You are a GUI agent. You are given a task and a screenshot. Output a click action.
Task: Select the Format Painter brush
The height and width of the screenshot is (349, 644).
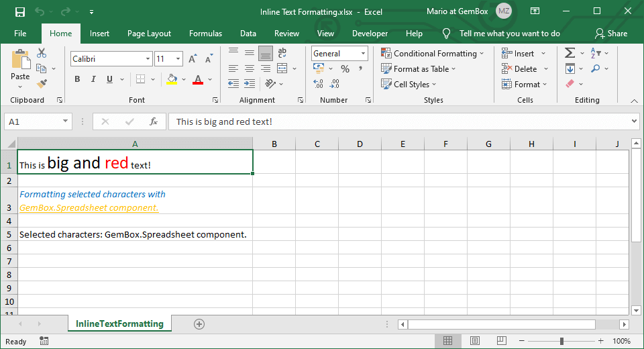point(42,84)
